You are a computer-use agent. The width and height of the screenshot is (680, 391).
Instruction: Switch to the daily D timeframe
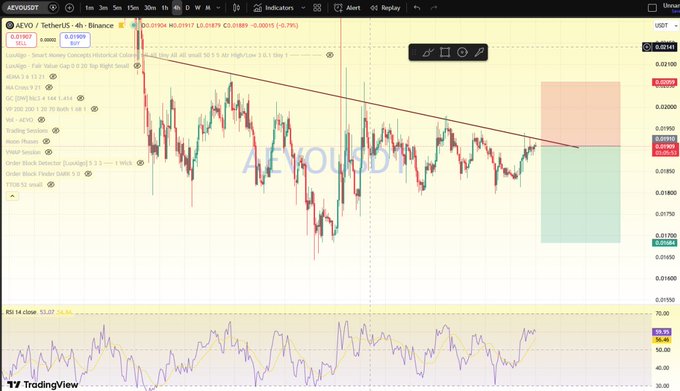click(x=187, y=8)
